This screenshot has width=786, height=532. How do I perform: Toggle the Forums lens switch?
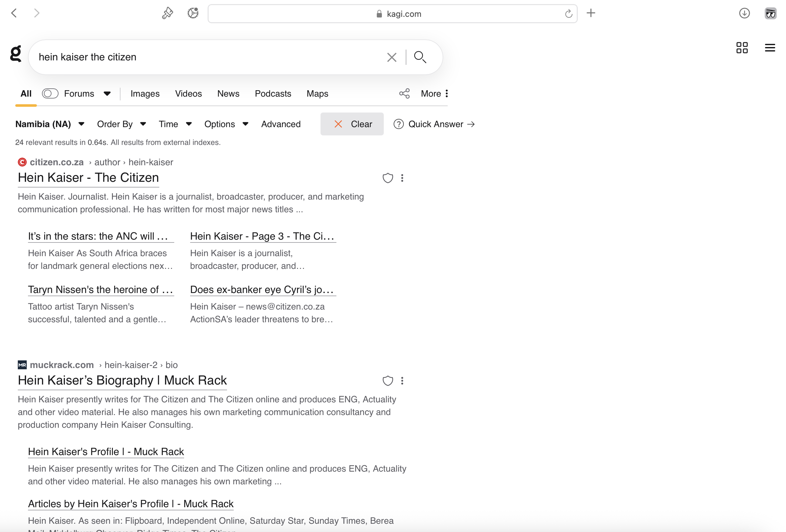[x=50, y=94]
